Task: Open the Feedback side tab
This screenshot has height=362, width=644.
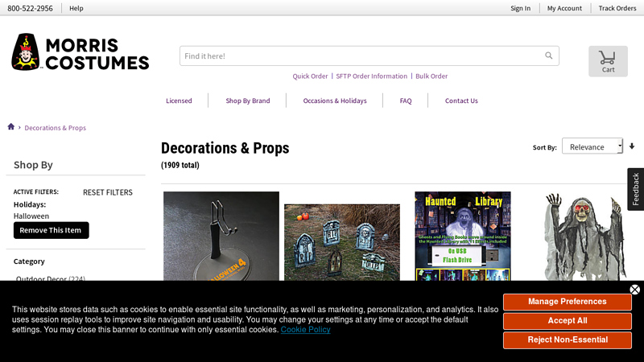Action: click(635, 189)
